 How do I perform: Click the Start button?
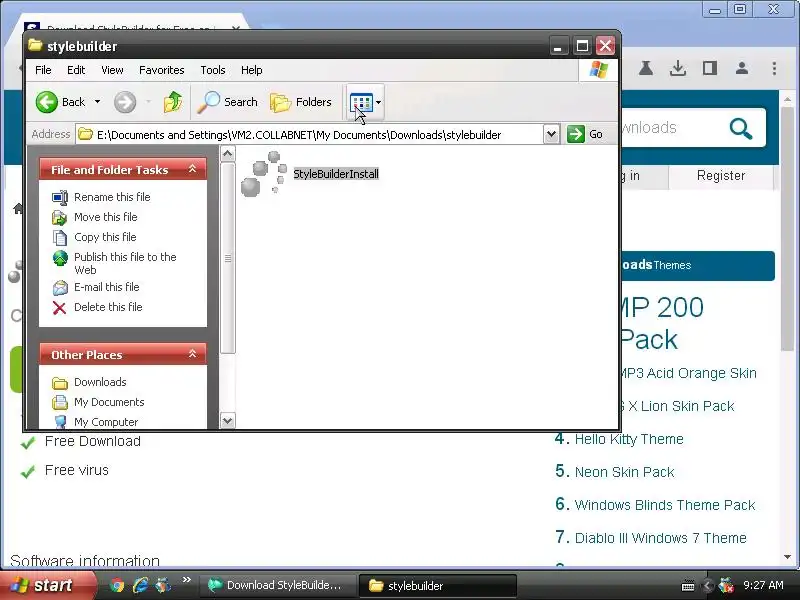(x=47, y=585)
